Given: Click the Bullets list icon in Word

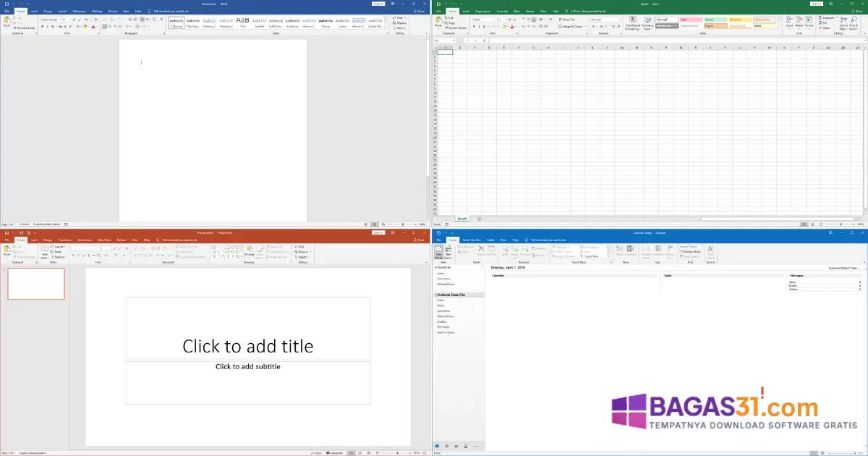Looking at the screenshot, I should pos(103,20).
